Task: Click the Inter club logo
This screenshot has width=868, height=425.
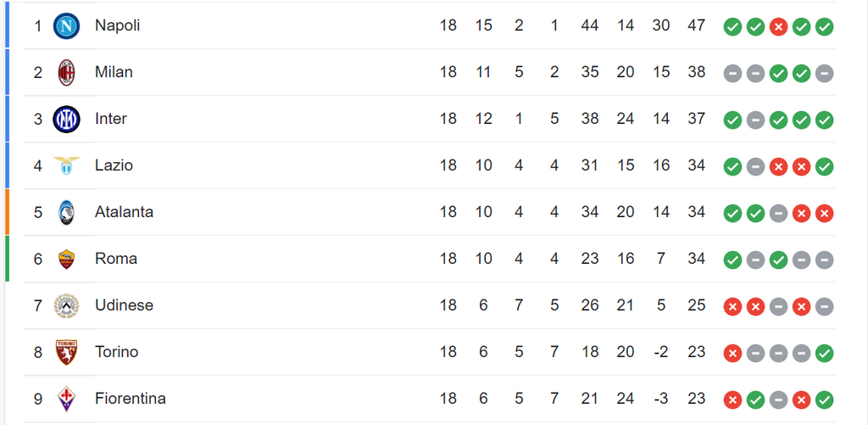Action: pyautogui.click(x=66, y=119)
